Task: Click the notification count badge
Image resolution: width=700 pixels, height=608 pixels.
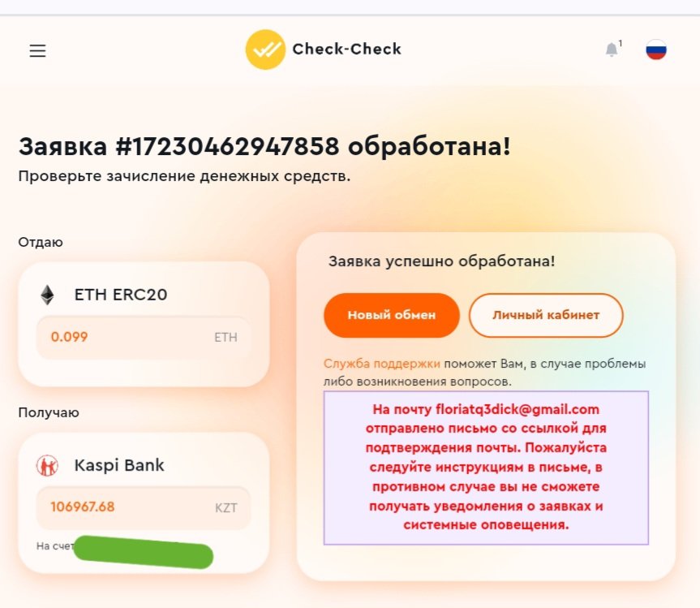Action: tap(621, 43)
